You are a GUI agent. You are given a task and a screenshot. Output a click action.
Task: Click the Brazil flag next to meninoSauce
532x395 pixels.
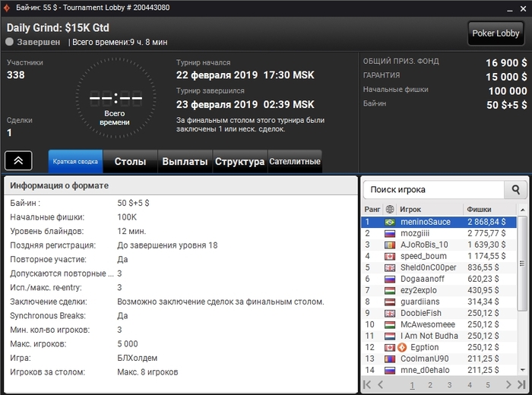tap(389, 222)
